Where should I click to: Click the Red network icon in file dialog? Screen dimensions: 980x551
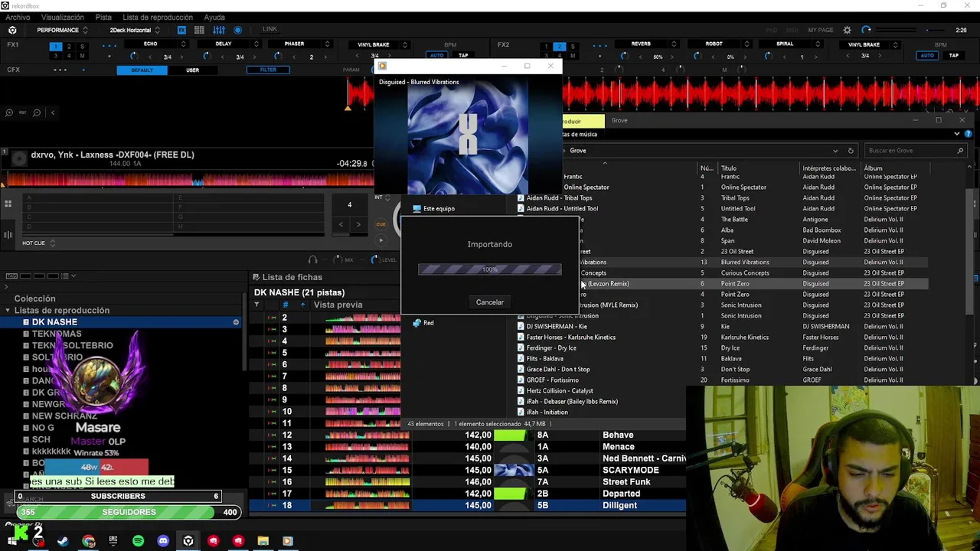[x=416, y=323]
